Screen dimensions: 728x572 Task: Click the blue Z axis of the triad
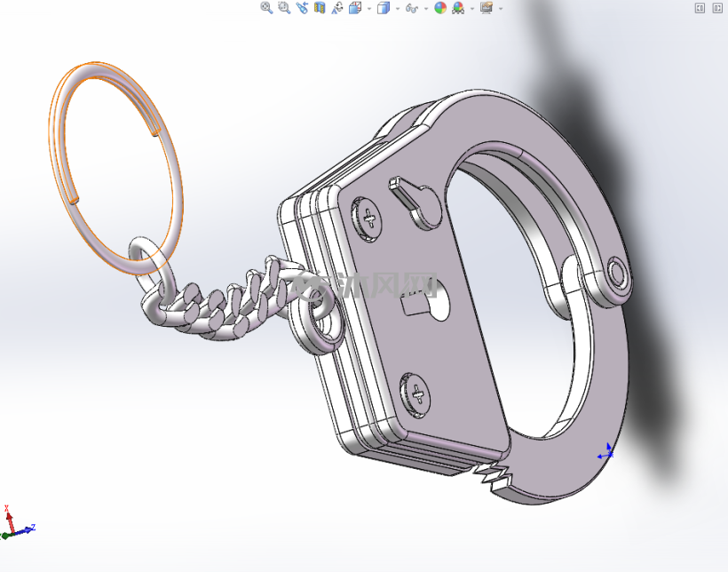tap(24, 529)
